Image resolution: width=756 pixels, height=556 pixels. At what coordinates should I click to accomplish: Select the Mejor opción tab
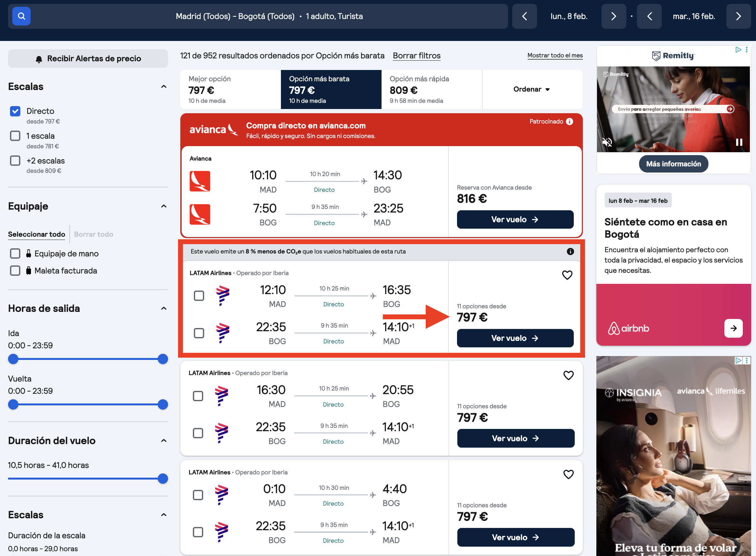point(230,89)
